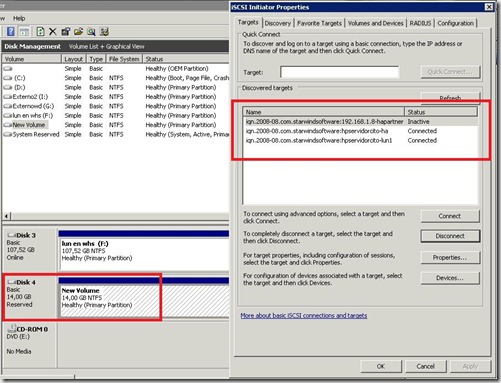The width and height of the screenshot is (501, 383).
Task: Click the Open folder toolbar icon
Action: 78,32
